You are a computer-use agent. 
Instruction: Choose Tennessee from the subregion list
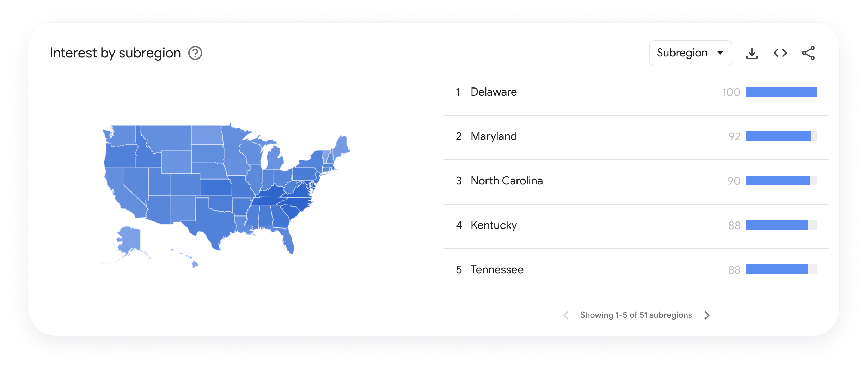[636, 270]
